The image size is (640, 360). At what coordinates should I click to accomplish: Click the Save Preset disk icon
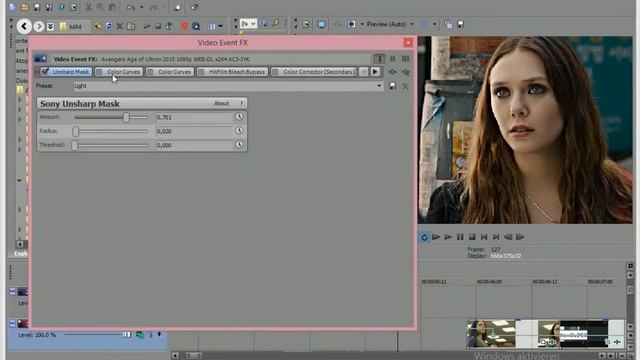pyautogui.click(x=392, y=86)
